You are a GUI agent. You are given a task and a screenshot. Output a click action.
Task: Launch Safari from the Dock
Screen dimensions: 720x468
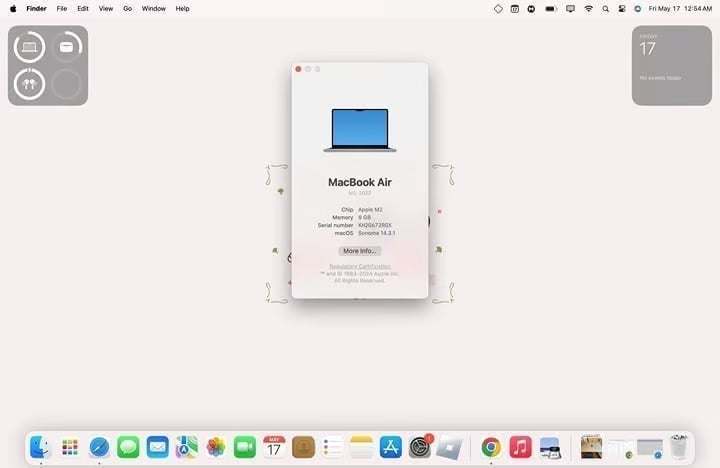(99, 447)
